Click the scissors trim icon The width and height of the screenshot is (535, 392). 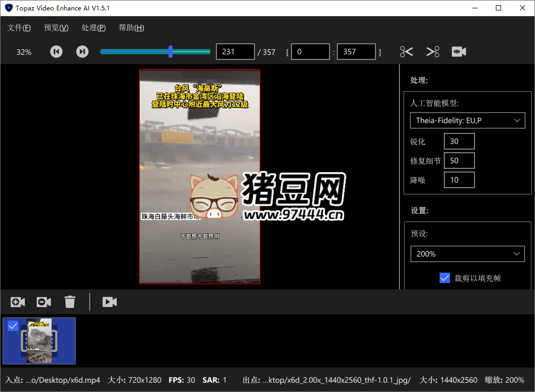click(407, 52)
